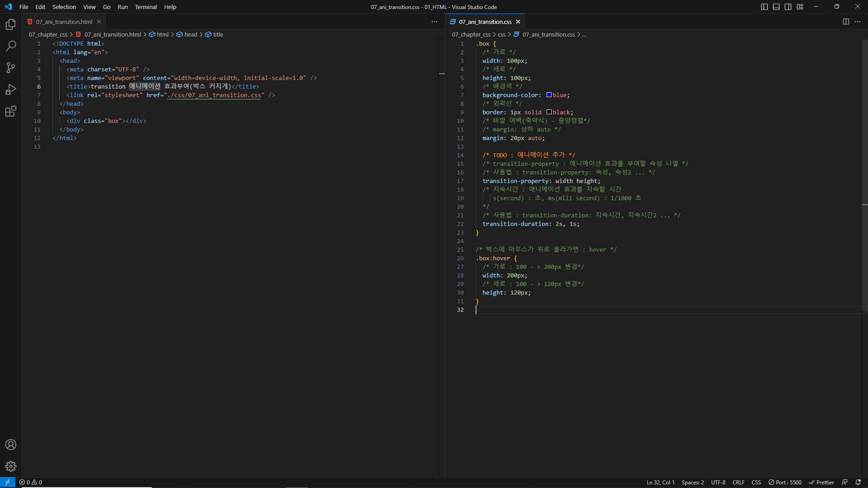The width and height of the screenshot is (868, 488).
Task: Toggle the primary side bar layout button
Action: [764, 7]
